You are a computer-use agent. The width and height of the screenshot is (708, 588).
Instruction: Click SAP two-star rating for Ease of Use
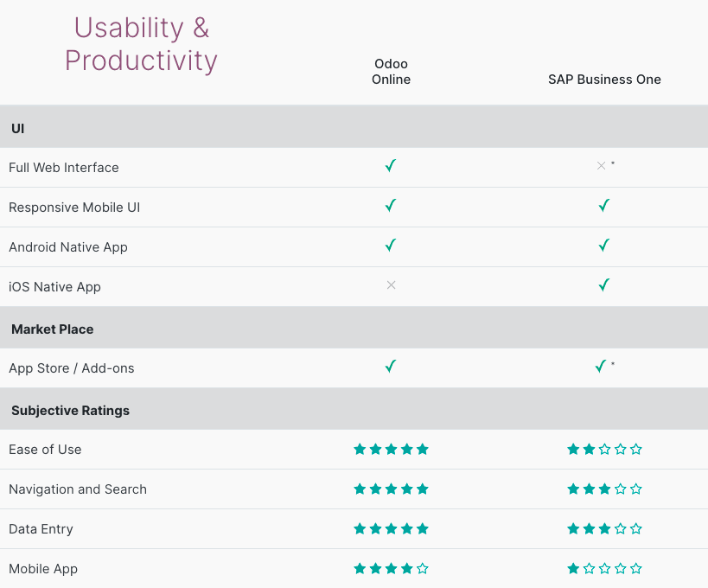tap(604, 450)
